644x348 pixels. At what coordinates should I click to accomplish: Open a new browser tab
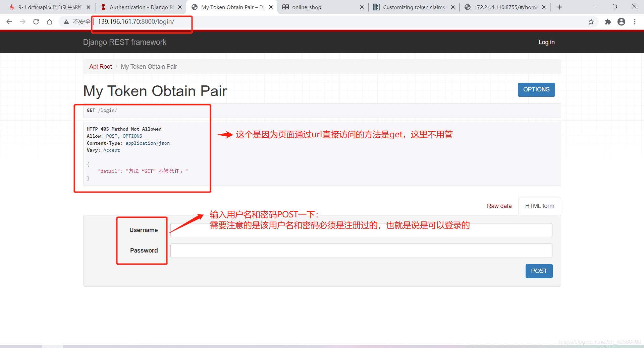[x=559, y=7]
